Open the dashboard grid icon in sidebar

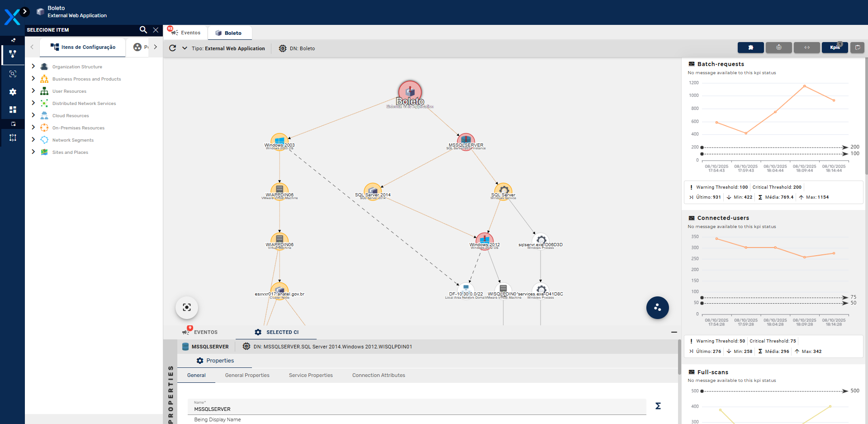[x=13, y=110]
